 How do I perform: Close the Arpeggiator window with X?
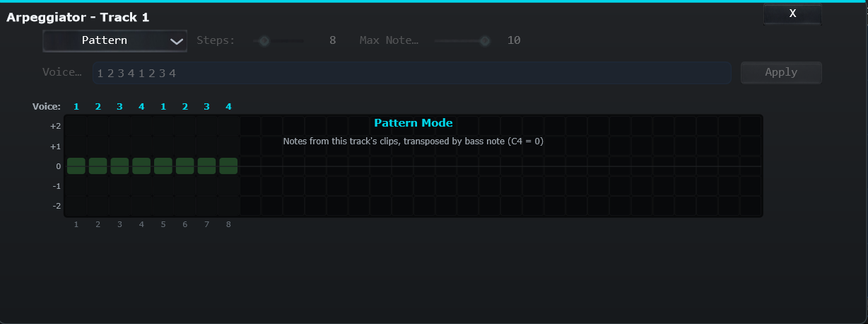[792, 14]
